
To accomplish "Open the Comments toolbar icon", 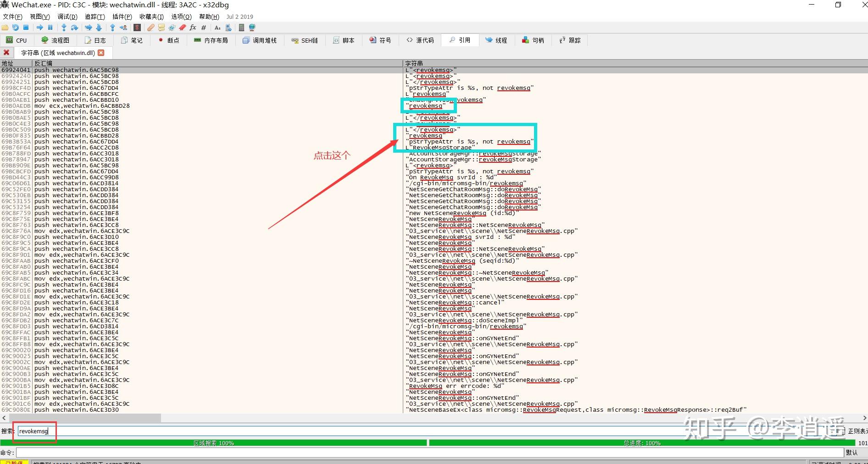I will 161,28.
